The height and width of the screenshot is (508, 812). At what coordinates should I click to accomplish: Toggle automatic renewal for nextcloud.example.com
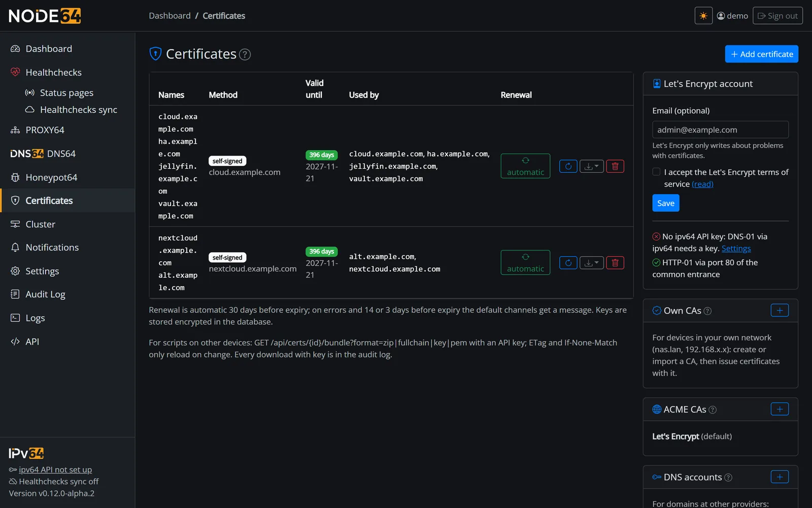click(x=525, y=263)
